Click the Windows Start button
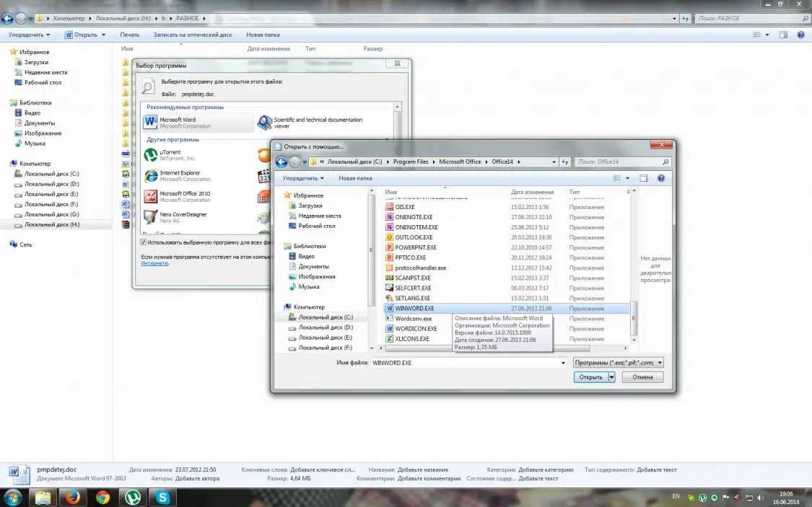 [12, 497]
